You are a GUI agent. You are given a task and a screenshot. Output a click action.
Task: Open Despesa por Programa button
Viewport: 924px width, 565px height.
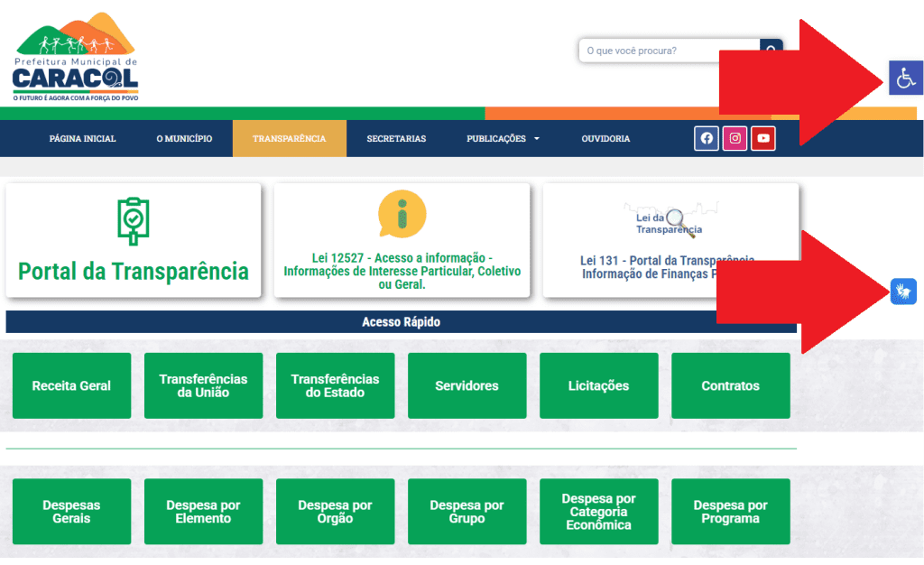pos(730,512)
